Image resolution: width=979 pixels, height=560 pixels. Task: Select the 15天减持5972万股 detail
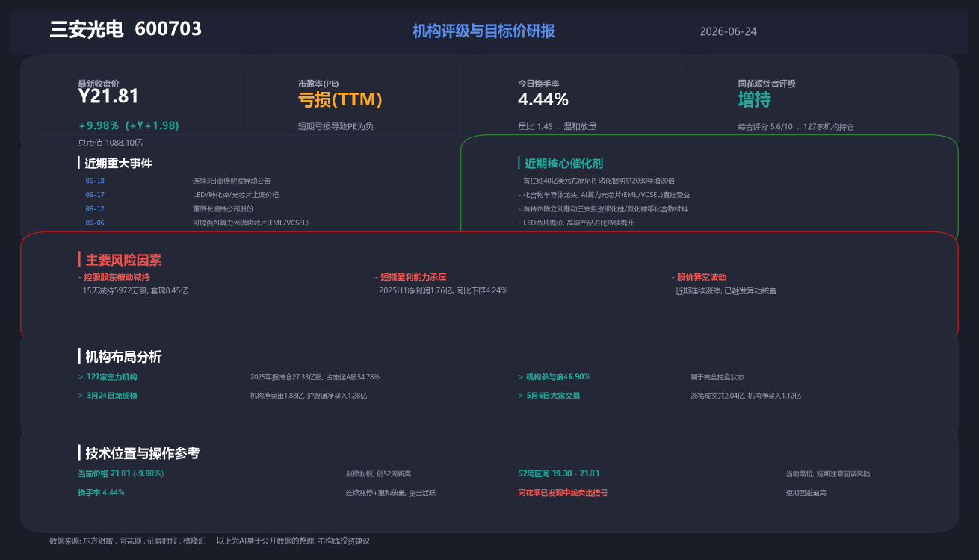pos(135,290)
